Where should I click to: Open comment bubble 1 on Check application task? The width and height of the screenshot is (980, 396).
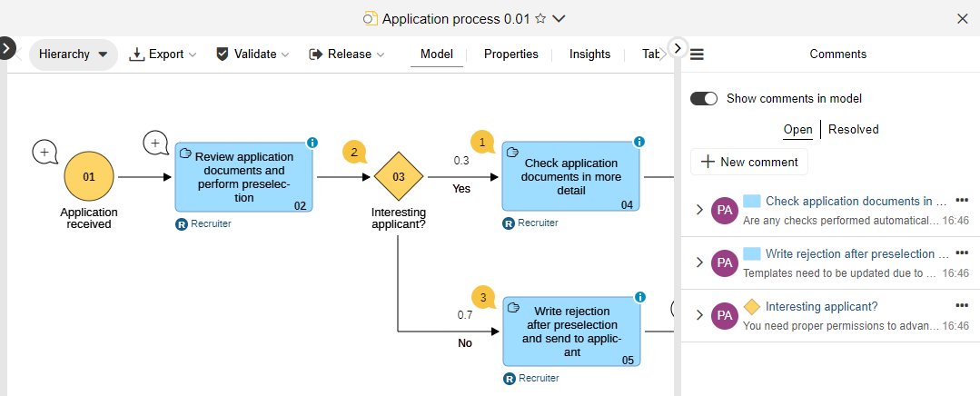[481, 142]
